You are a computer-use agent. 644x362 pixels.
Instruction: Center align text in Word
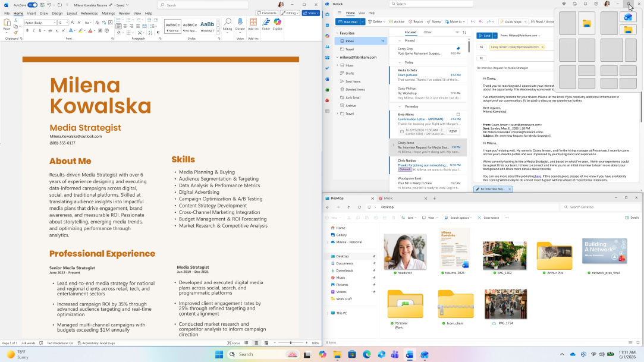click(125, 26)
